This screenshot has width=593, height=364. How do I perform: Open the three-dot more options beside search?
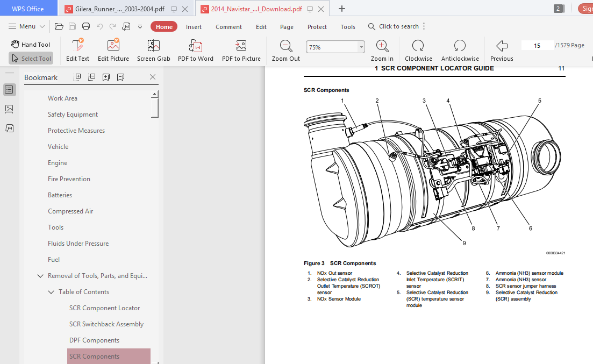[424, 26]
